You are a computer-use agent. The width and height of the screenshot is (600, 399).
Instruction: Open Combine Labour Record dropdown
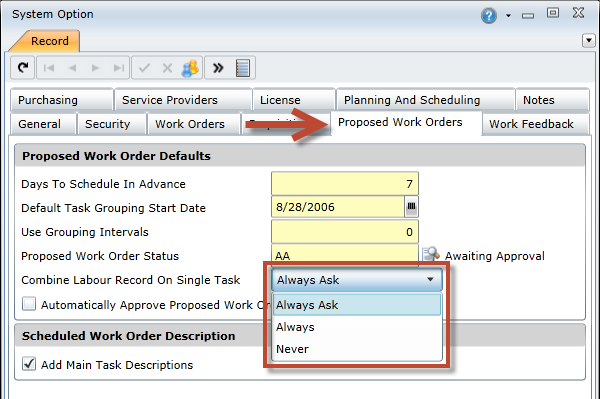point(357,280)
